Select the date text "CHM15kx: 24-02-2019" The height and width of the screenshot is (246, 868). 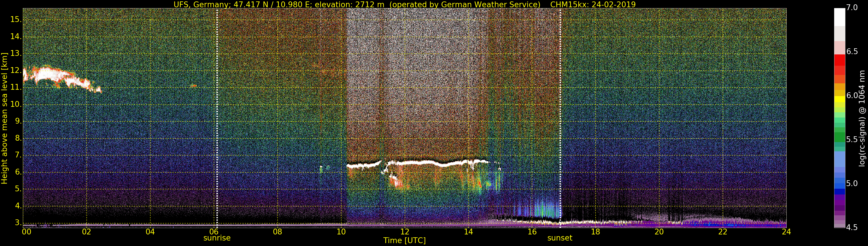click(593, 4)
